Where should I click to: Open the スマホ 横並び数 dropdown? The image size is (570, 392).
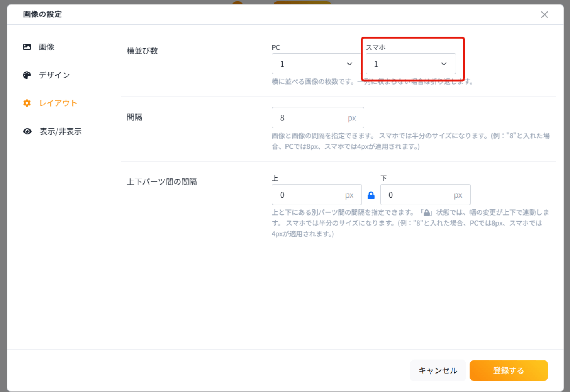pos(410,64)
